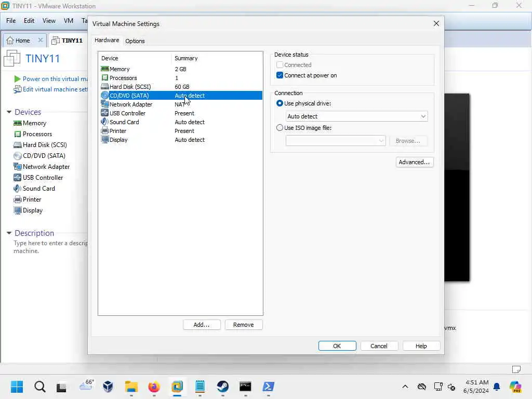Click the Printer icon in the settings device list
Screen dimensions: 532x399
(x=105, y=130)
